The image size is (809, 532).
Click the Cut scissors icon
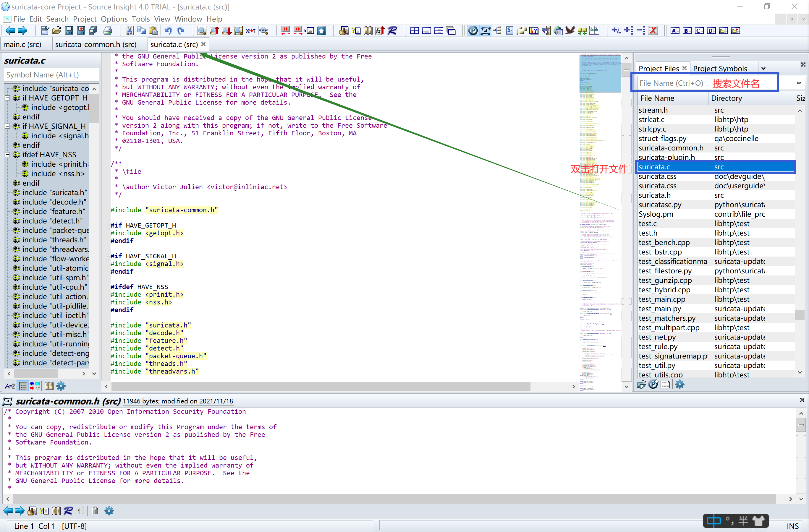(130, 30)
